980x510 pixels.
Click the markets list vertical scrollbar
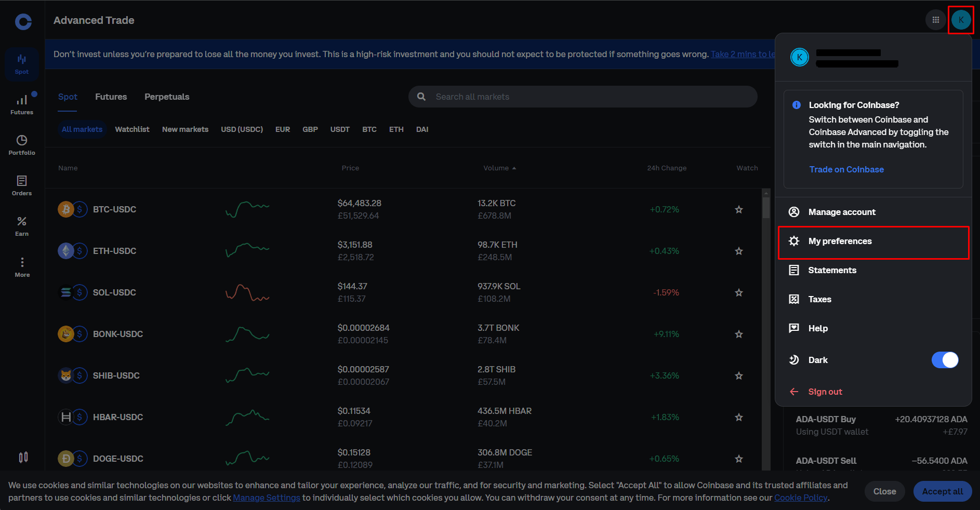pos(766,208)
